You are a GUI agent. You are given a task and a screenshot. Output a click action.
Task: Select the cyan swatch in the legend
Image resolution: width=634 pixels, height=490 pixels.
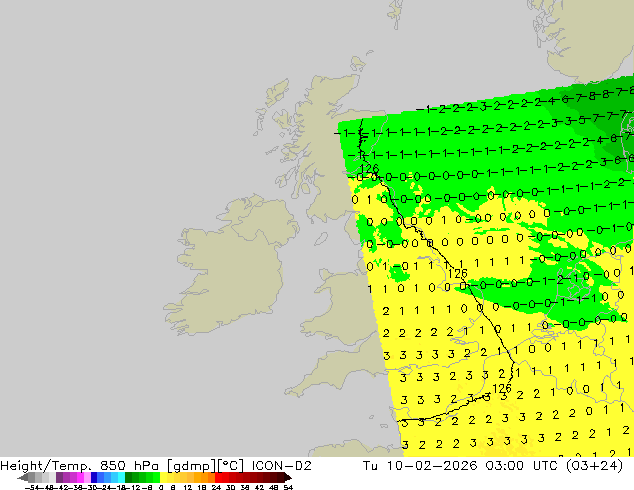click(x=121, y=477)
